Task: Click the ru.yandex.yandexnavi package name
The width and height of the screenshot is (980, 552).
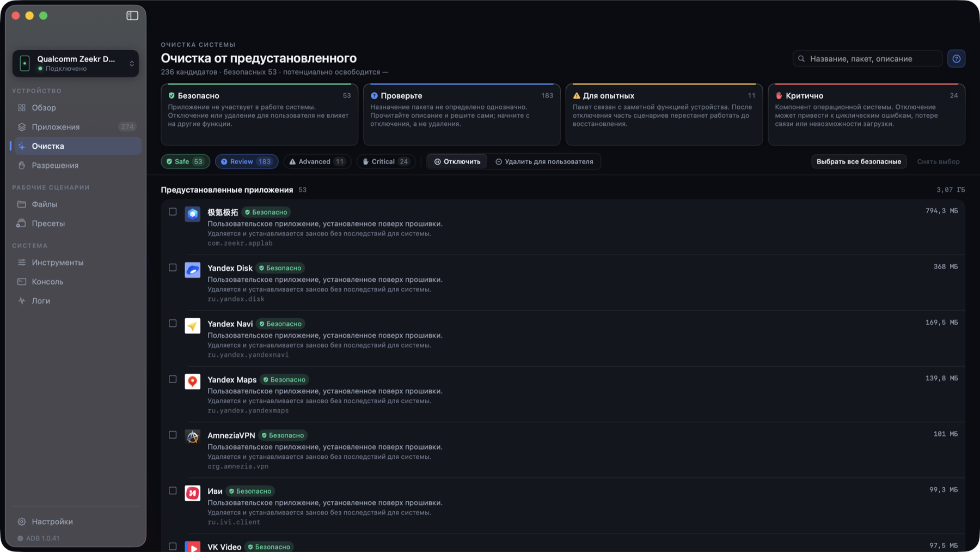Action: coord(248,355)
